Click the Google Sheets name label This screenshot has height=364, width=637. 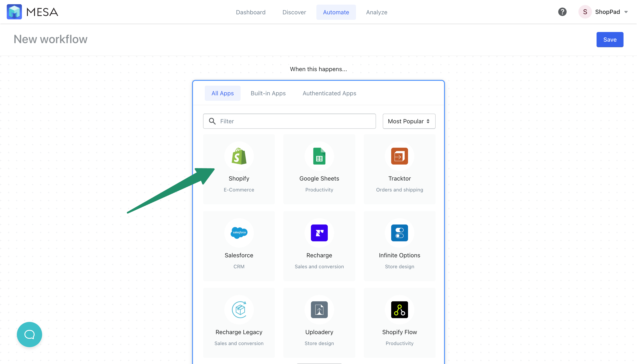click(319, 178)
